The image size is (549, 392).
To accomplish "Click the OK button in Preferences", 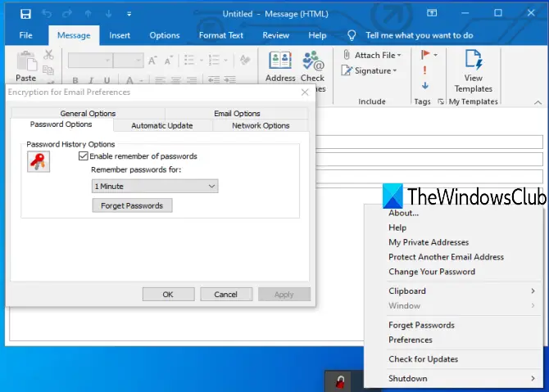I will click(x=168, y=295).
